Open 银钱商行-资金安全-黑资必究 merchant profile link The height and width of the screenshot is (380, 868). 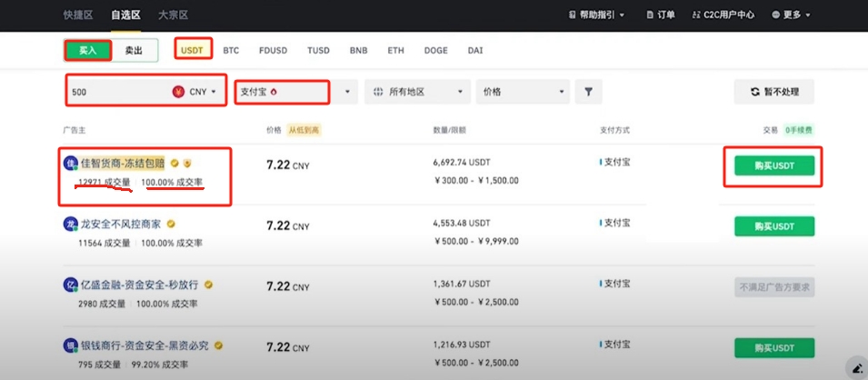pyautogui.click(x=144, y=345)
